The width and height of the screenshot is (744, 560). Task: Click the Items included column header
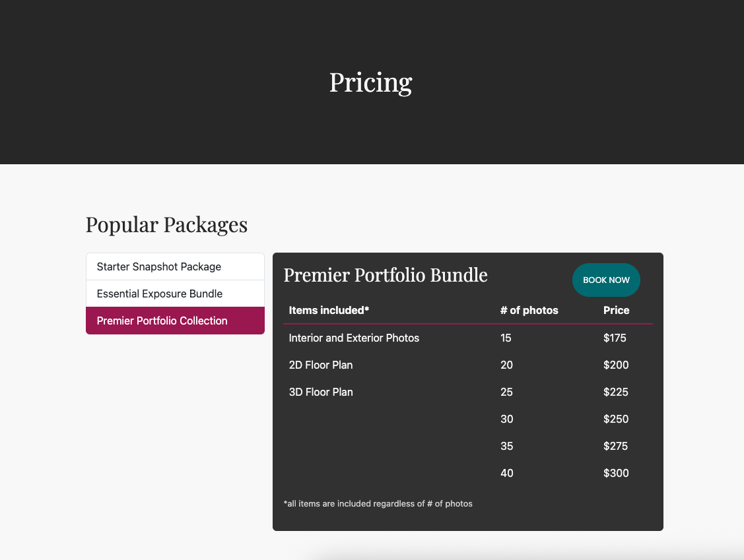click(329, 310)
